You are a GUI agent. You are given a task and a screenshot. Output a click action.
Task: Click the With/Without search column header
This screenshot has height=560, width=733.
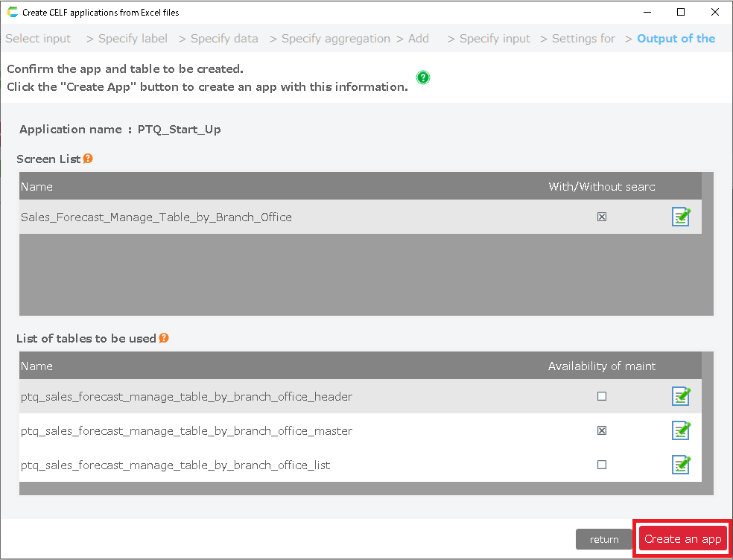pos(602,186)
